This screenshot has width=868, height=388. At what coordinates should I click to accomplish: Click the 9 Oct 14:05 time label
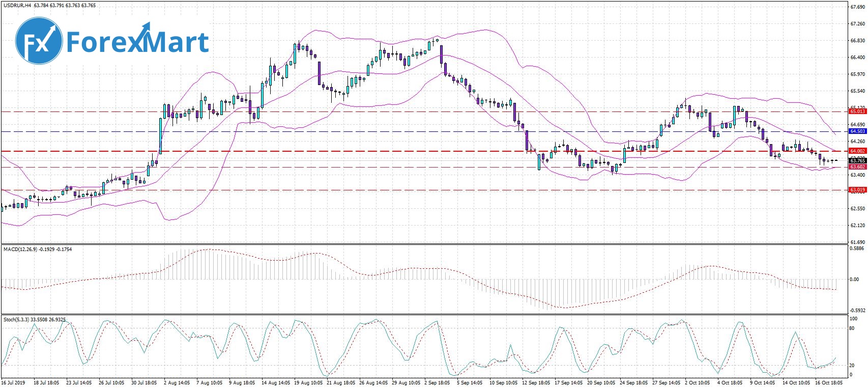tap(763, 382)
